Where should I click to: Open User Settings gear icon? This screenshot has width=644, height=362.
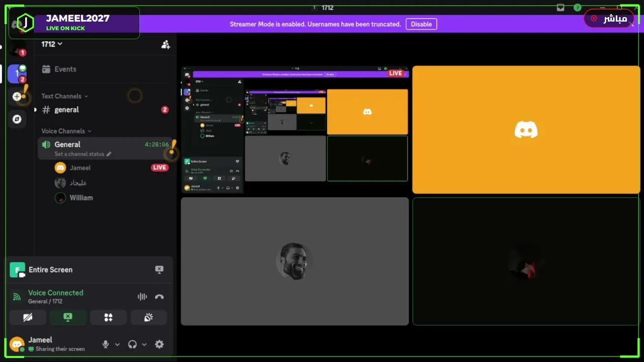(159, 344)
